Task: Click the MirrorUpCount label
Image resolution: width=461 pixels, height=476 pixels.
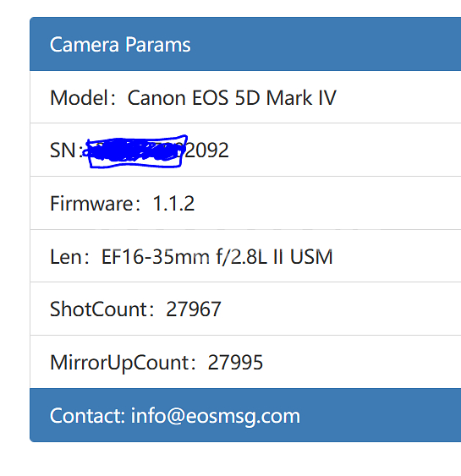Action: coord(123,363)
